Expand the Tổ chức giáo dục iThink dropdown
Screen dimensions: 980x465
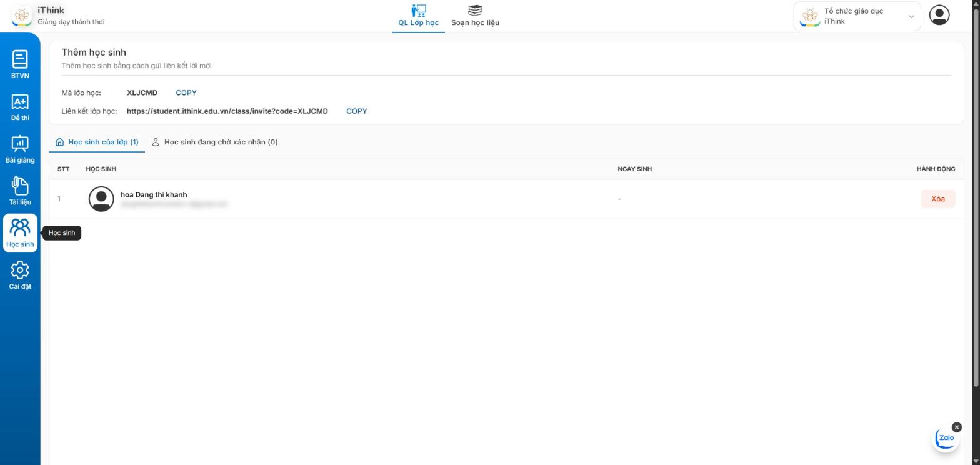click(857, 16)
